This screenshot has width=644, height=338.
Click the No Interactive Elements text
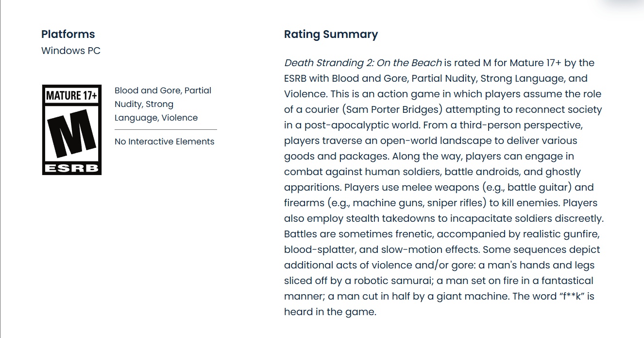coord(164,142)
